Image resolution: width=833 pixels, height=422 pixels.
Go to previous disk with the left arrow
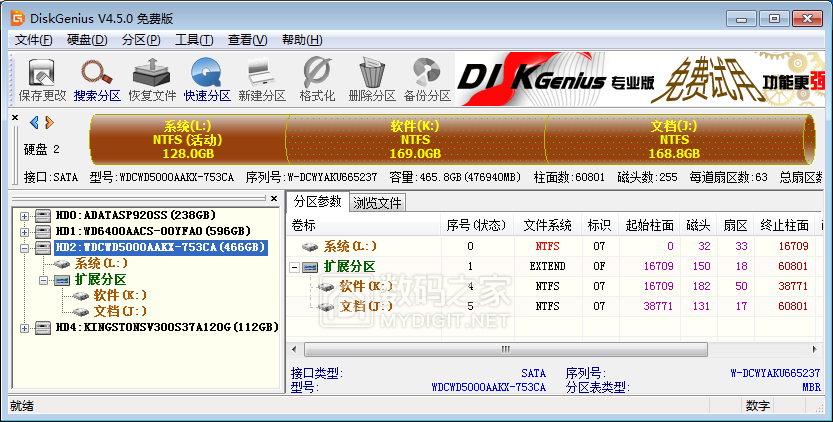point(34,123)
